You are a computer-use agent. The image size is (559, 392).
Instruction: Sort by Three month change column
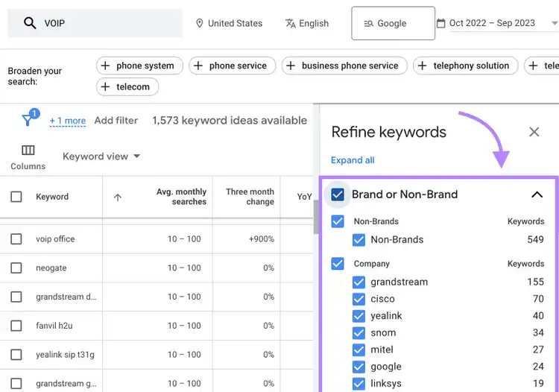(x=250, y=197)
